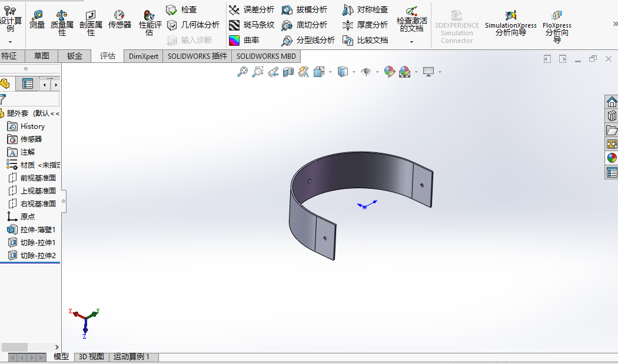Launch SimulationXpress 分析向导
Viewport: 618px width, 364px height.
511,23
